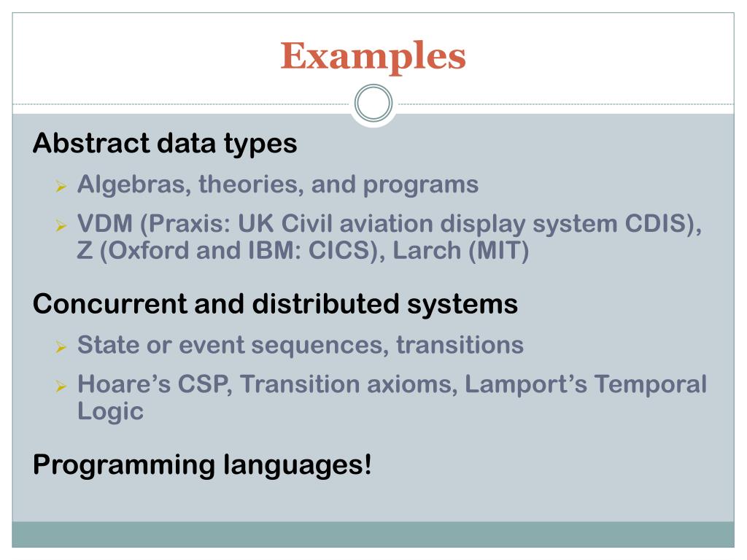This screenshot has height=560, width=747.
Task: Click the text Algebras, theories, and programs
Action: click(278, 184)
